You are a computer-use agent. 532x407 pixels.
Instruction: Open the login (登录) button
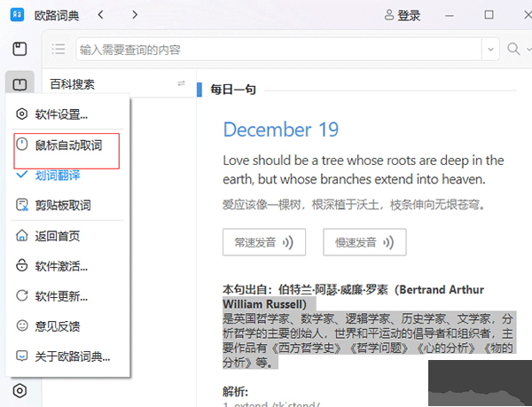403,15
